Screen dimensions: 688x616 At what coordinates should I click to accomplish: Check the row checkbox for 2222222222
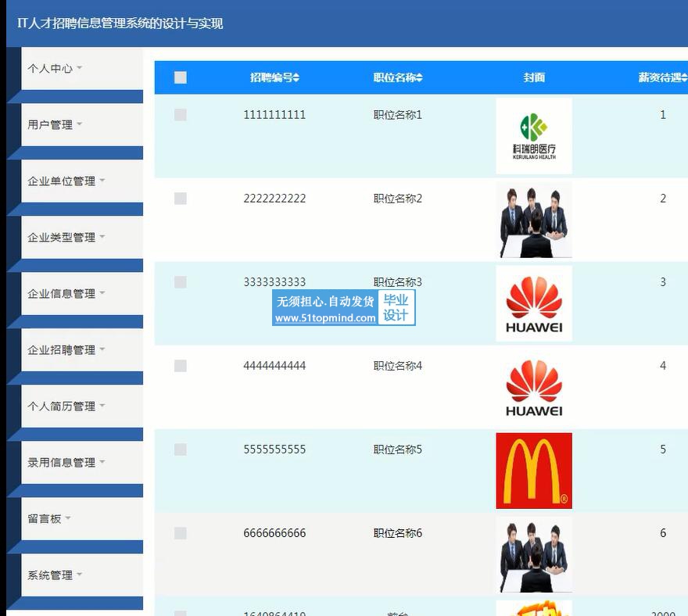click(x=181, y=199)
